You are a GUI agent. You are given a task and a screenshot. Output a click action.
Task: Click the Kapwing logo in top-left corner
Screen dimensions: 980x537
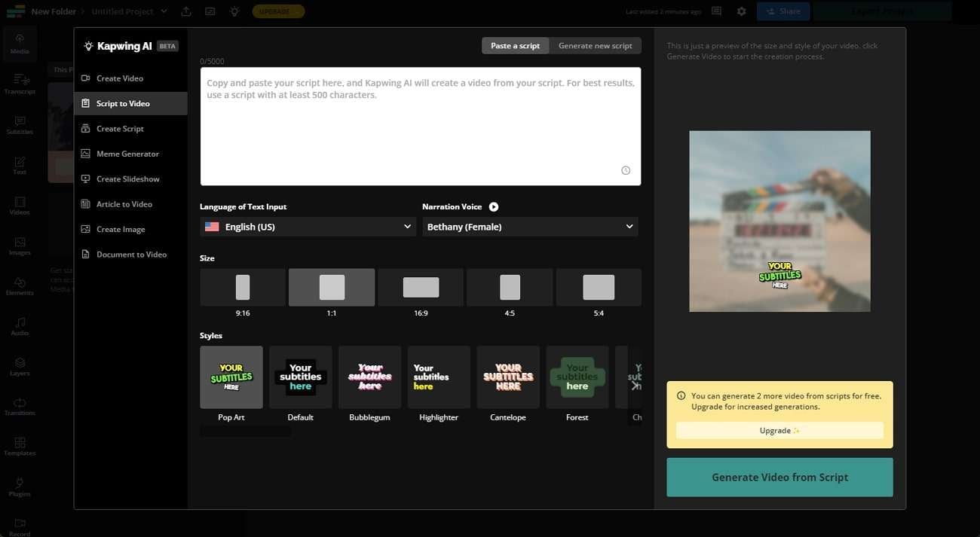(x=15, y=11)
